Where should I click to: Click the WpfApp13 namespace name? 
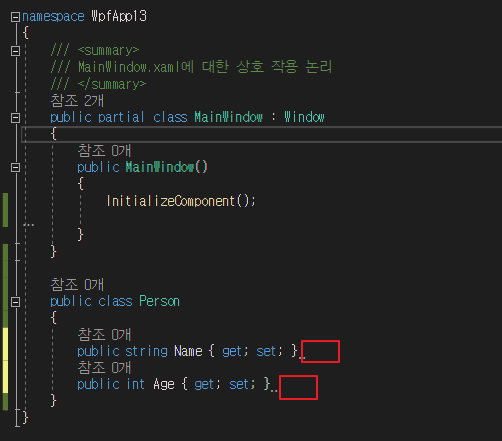(119, 16)
